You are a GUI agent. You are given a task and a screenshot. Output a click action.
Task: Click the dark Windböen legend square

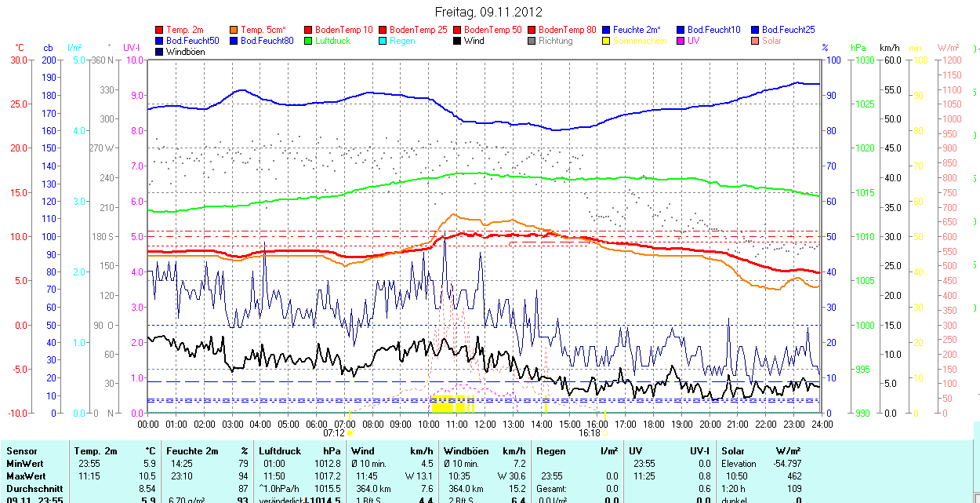pyautogui.click(x=160, y=52)
